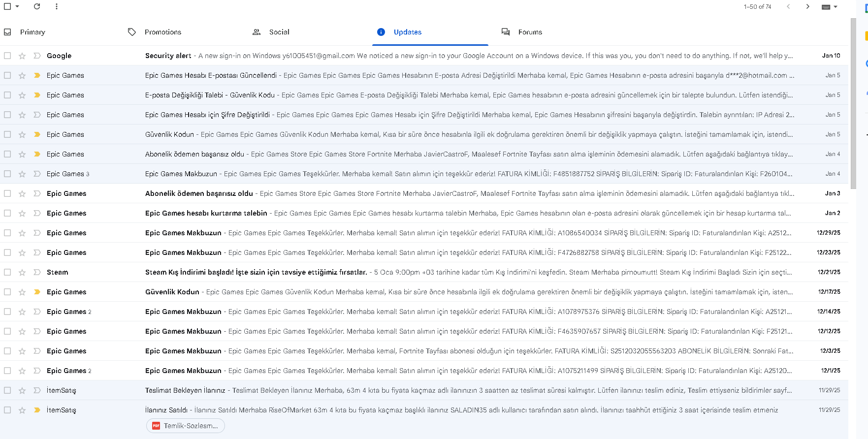The width and height of the screenshot is (868, 439).
Task: Toggle importance on 12/17/25 Güvenlik Kodun email
Action: click(37, 292)
